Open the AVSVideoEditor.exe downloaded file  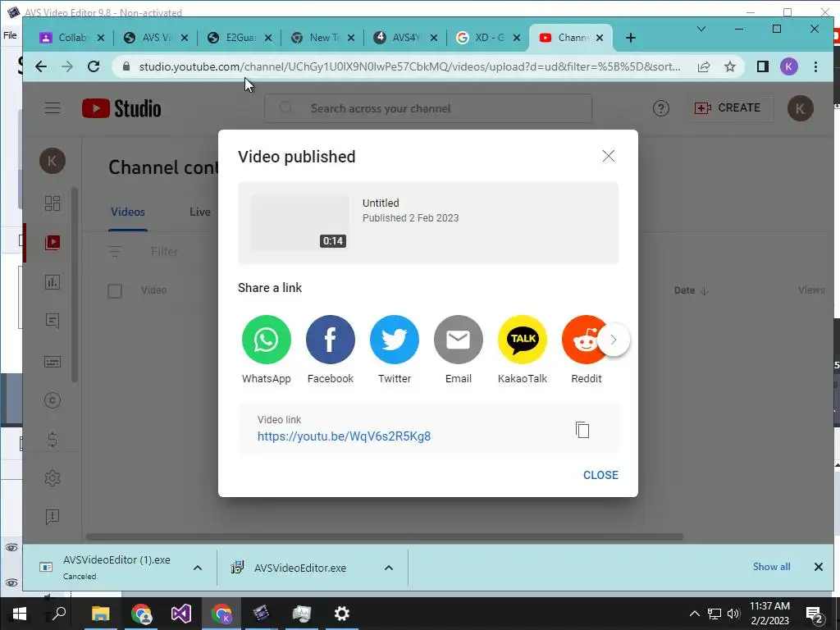pyautogui.click(x=300, y=568)
